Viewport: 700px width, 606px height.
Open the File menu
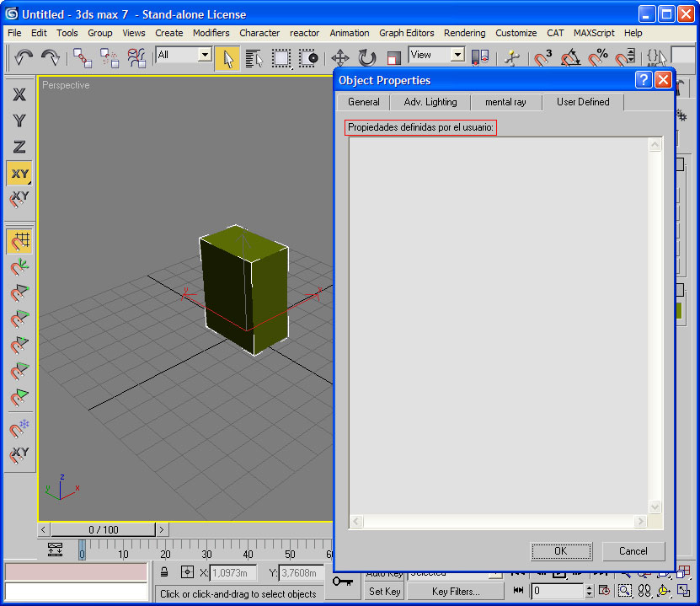pyautogui.click(x=14, y=33)
